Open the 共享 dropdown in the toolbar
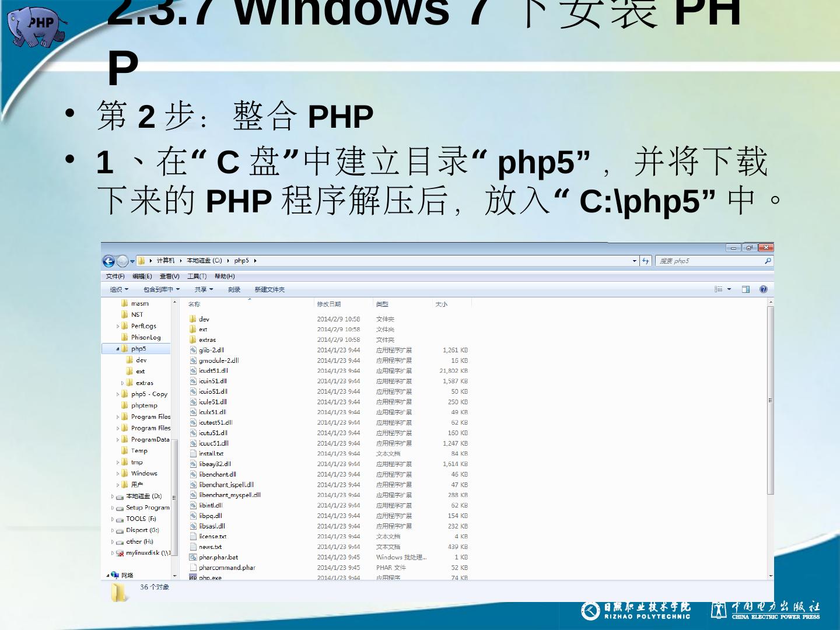Image resolution: width=840 pixels, height=630 pixels. [x=204, y=289]
